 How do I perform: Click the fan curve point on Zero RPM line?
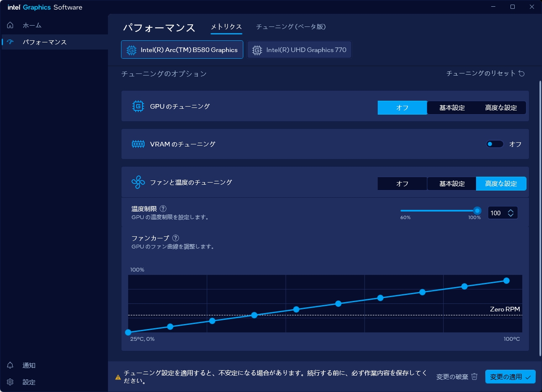pos(254,315)
